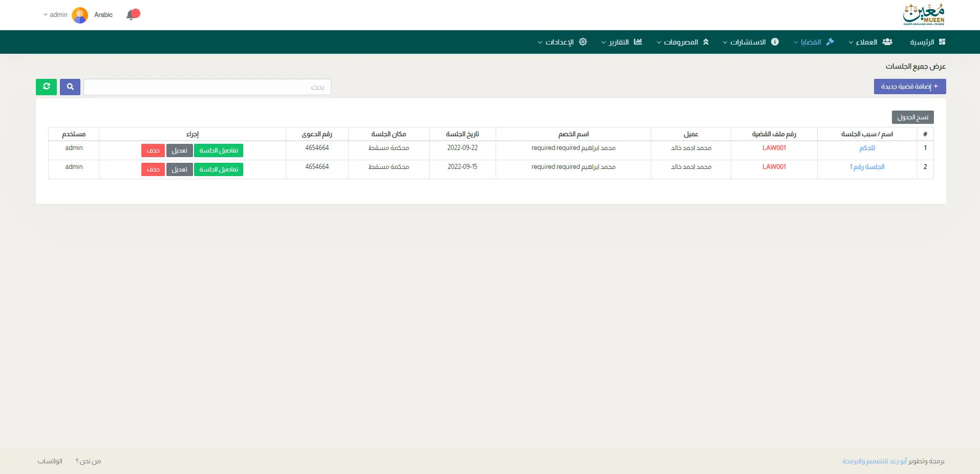Expand the admin account dropdown

55,15
